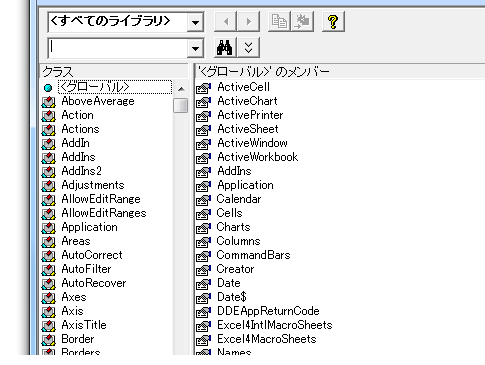Select the Excel4MacroSheets member
This screenshot has height=365, width=485.
tap(267, 339)
